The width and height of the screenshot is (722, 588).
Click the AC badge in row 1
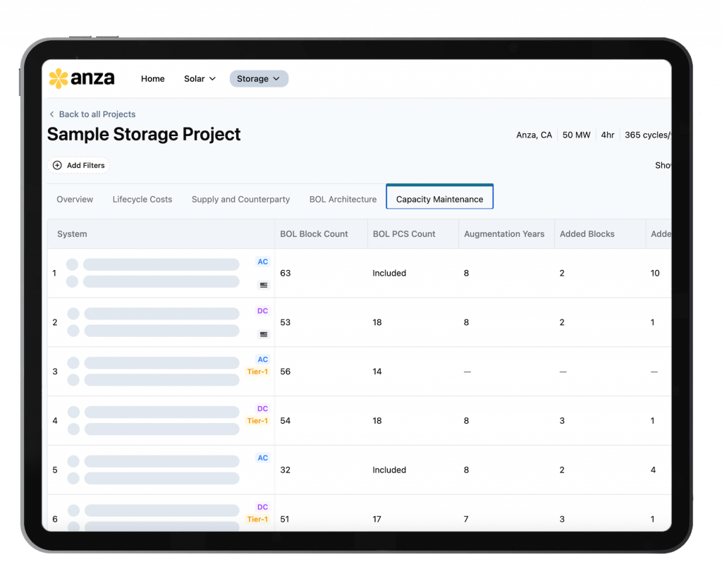(x=262, y=262)
